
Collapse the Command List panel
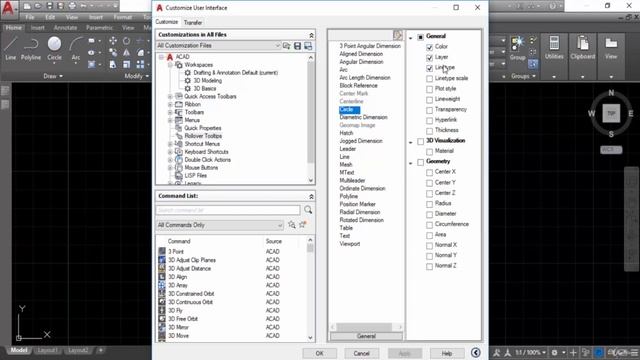pyautogui.click(x=311, y=196)
